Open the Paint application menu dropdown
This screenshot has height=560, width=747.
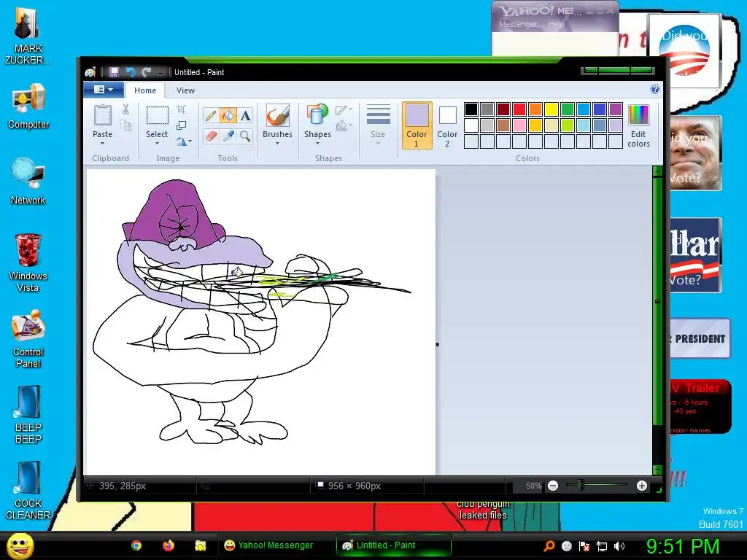(x=104, y=90)
